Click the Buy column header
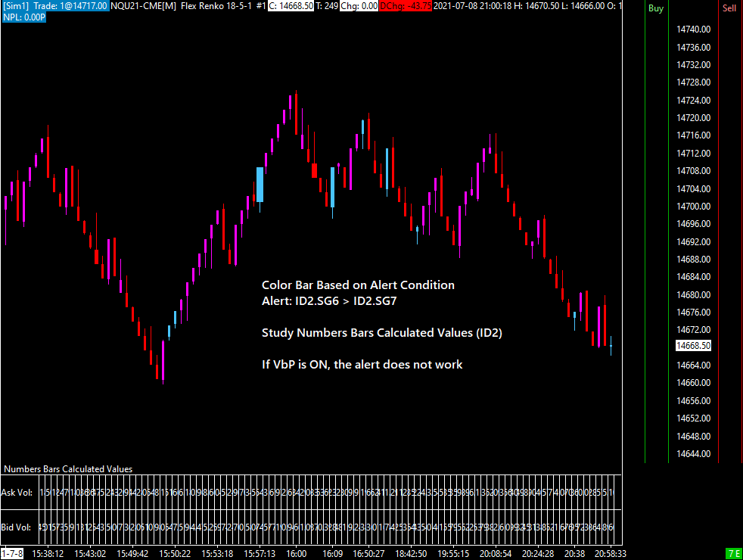This screenshot has width=743, height=560. pyautogui.click(x=656, y=8)
